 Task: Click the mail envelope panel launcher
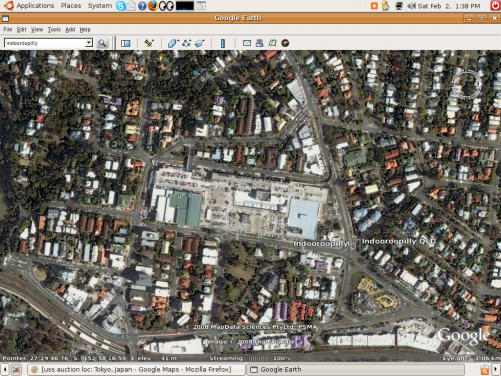click(x=132, y=6)
